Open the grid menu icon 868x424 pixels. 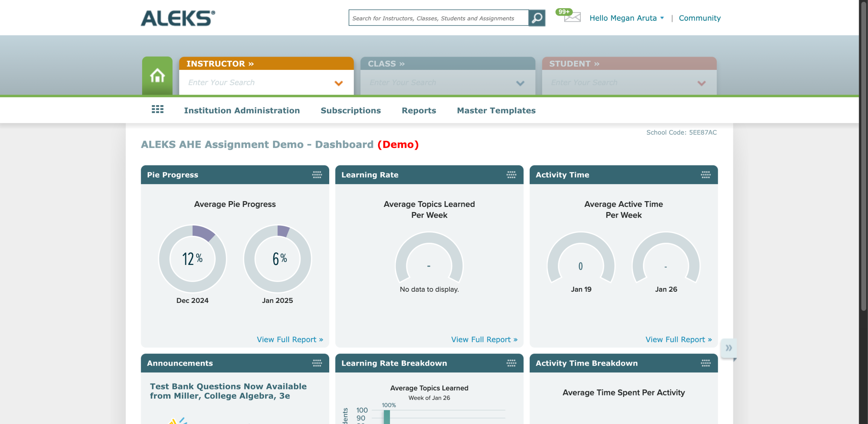157,109
